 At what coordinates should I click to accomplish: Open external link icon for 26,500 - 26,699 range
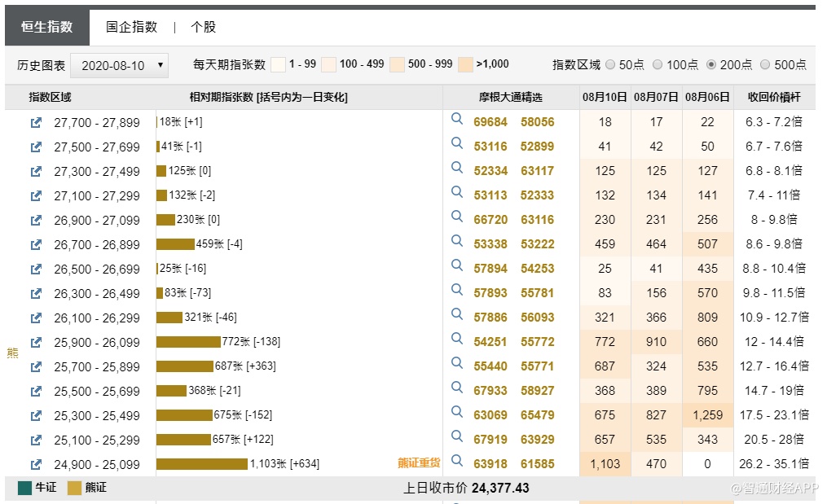click(x=36, y=270)
